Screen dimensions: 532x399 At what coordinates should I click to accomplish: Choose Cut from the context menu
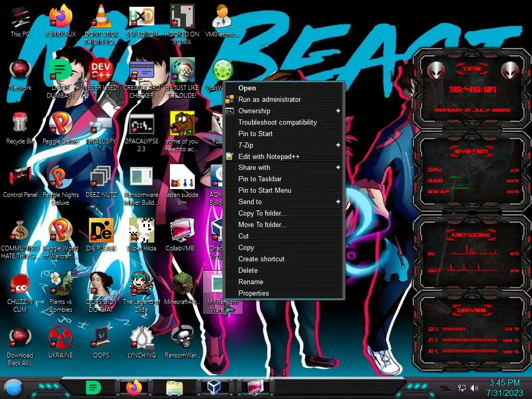coord(284,236)
